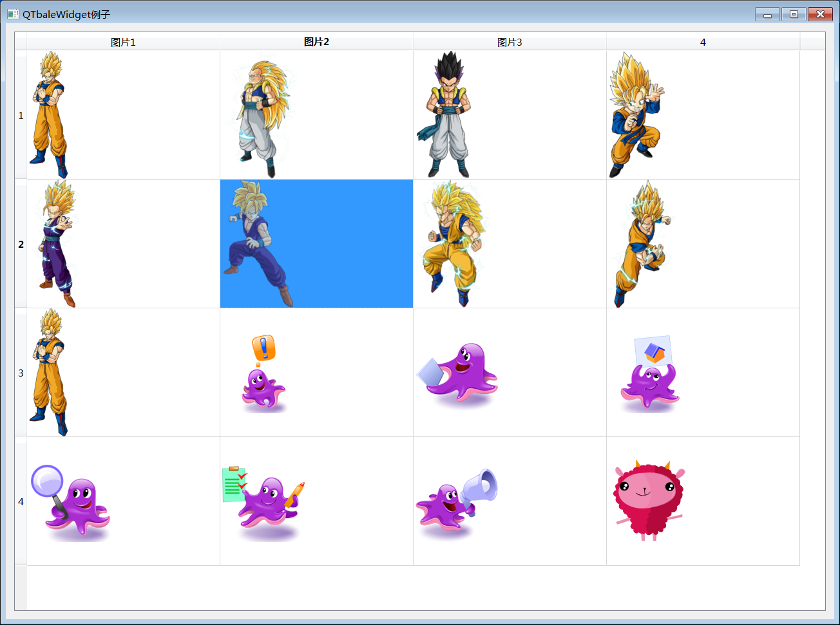Click the highlighted blue cell with purple-clad fighter
Viewport: 840px width, 625px height.
[x=316, y=243]
